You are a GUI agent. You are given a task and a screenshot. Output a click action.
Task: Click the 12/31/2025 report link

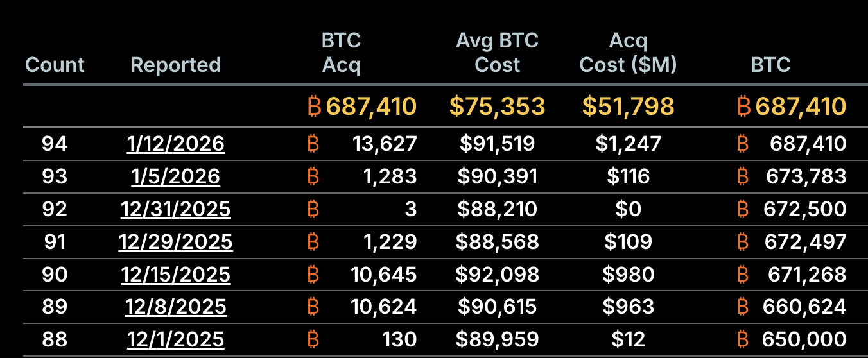tap(175, 209)
